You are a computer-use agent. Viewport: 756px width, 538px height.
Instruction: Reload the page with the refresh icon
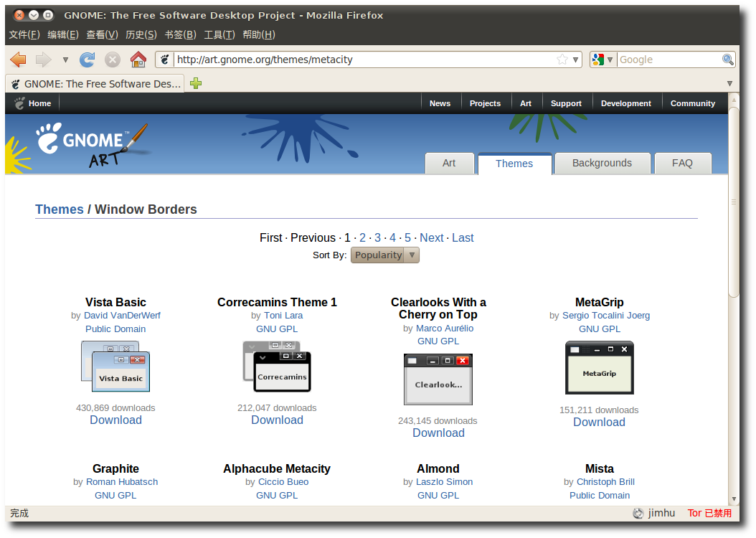click(x=88, y=60)
